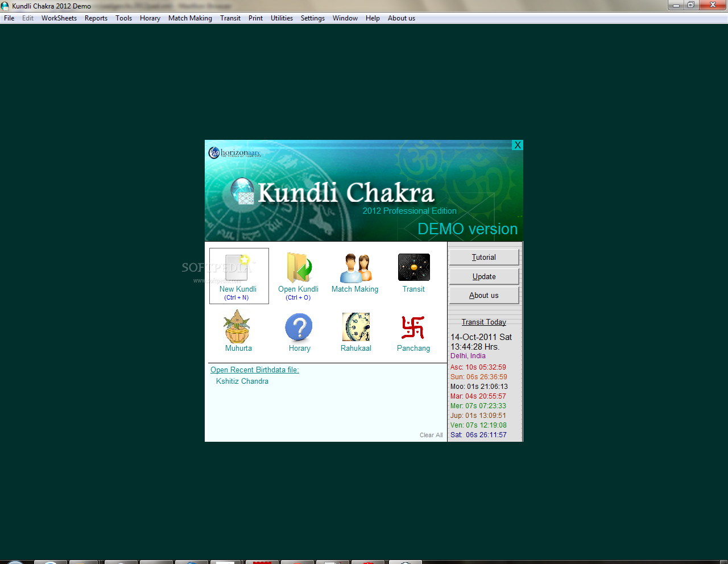
Task: Open the Reports menu
Action: point(96,18)
